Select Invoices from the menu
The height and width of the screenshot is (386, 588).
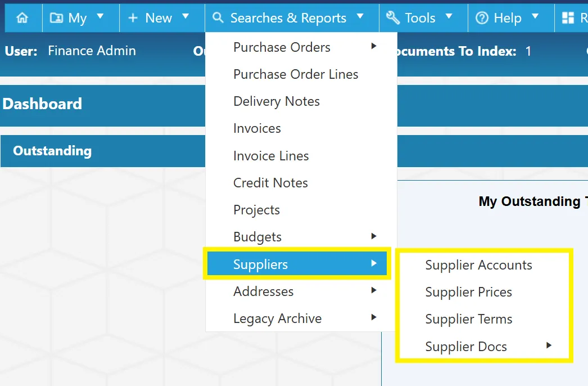(301, 128)
